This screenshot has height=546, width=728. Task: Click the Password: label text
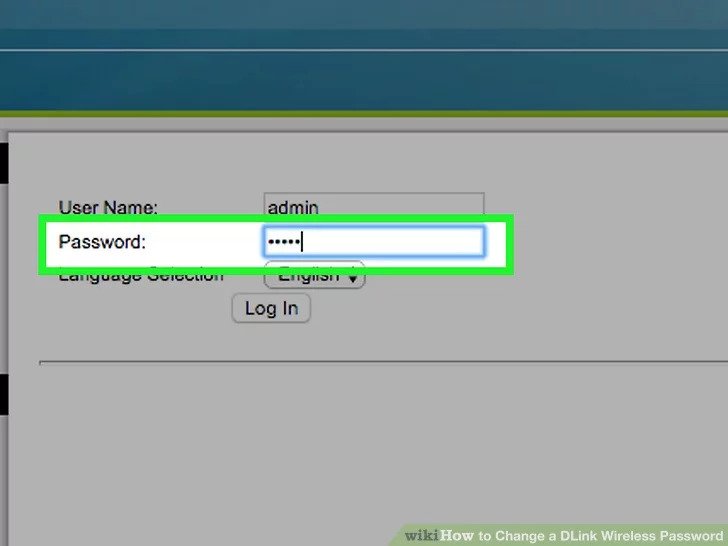[102, 242]
